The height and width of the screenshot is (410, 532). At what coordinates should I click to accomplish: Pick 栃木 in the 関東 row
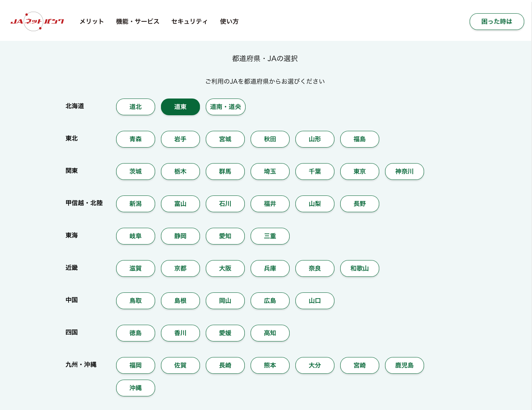pos(180,171)
